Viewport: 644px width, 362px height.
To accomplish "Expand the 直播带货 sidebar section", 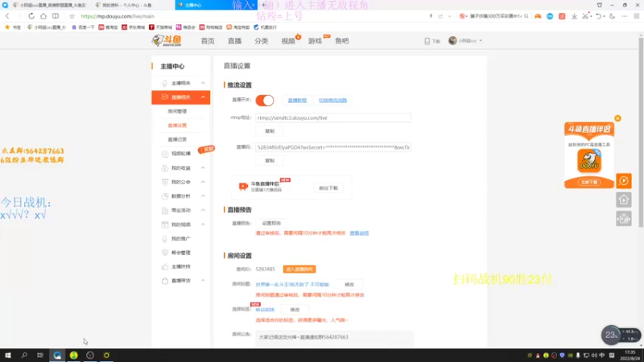I will 203,281.
